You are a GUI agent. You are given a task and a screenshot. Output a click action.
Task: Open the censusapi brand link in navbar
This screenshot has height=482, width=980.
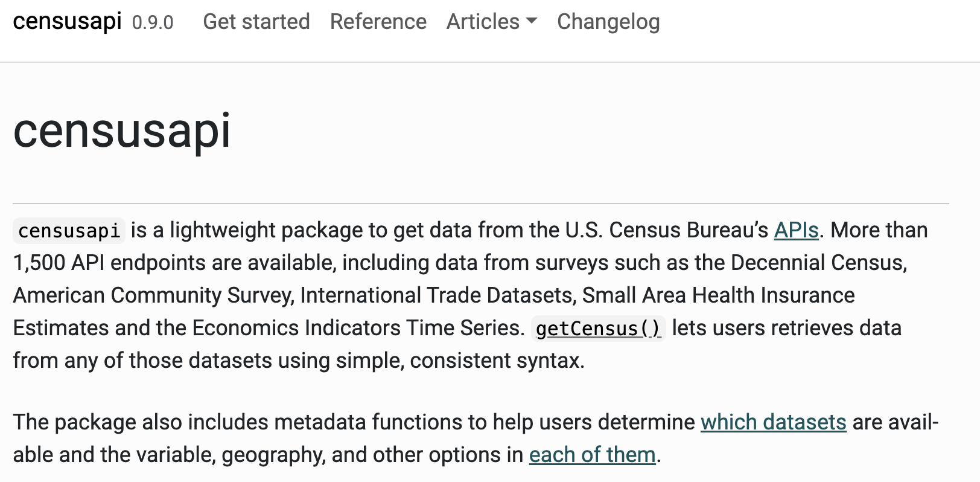click(x=67, y=22)
